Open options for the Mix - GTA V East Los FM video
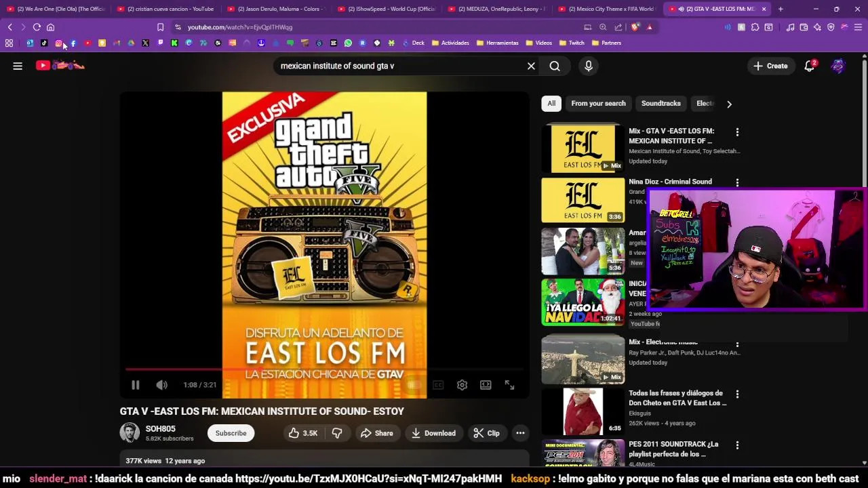The width and height of the screenshot is (868, 488). click(737, 132)
